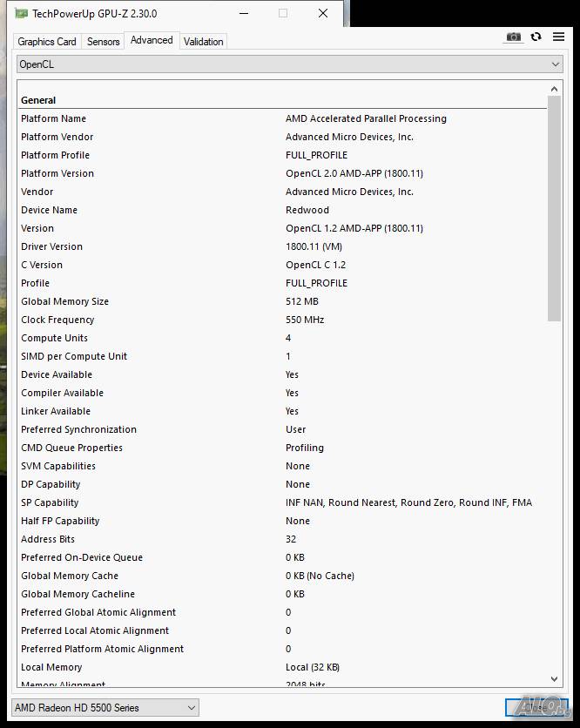Click the '0 KB (No Cache)' value
This screenshot has width=580, height=728.
click(320, 576)
